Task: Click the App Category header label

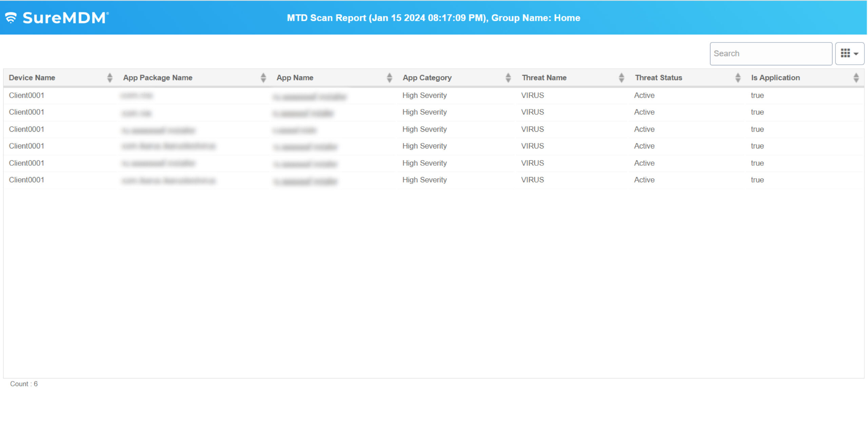Action: click(427, 78)
